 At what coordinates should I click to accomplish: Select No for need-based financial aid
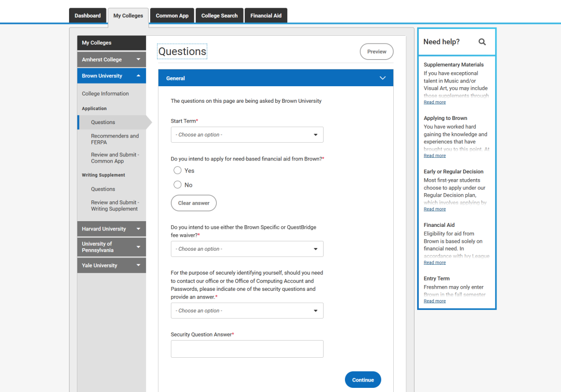click(178, 184)
